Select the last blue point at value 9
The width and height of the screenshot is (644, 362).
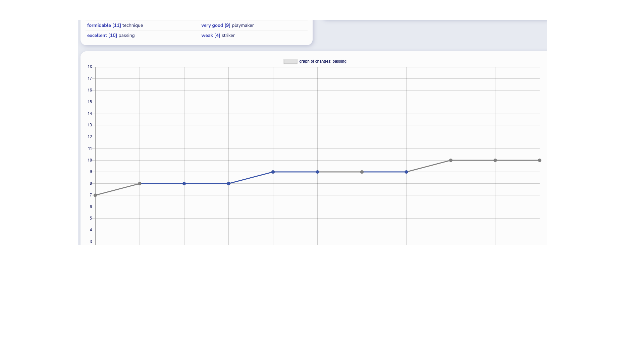pos(406,172)
